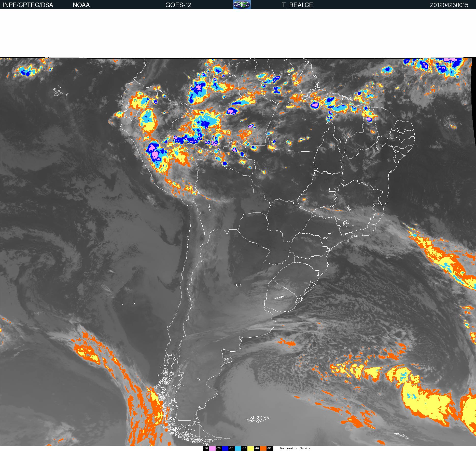
Task: Click the orange legend swatch
Action: tap(263, 448)
